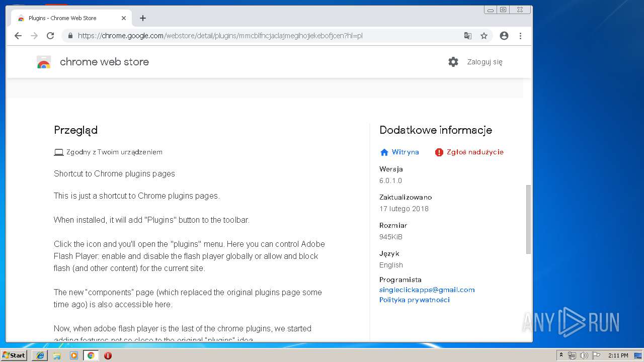Open the web store settings gear

point(453,62)
